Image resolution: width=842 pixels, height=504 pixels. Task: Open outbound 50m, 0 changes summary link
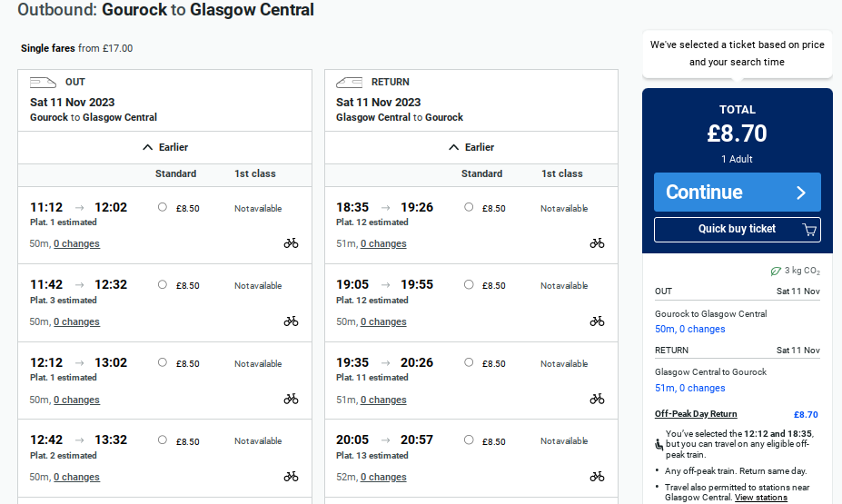(x=689, y=329)
